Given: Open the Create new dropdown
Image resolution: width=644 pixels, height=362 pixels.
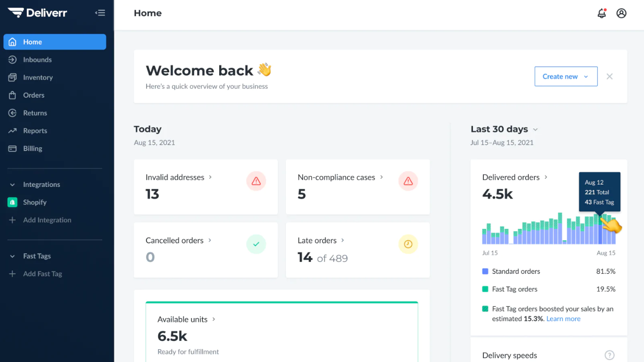Looking at the screenshot, I should (x=566, y=76).
